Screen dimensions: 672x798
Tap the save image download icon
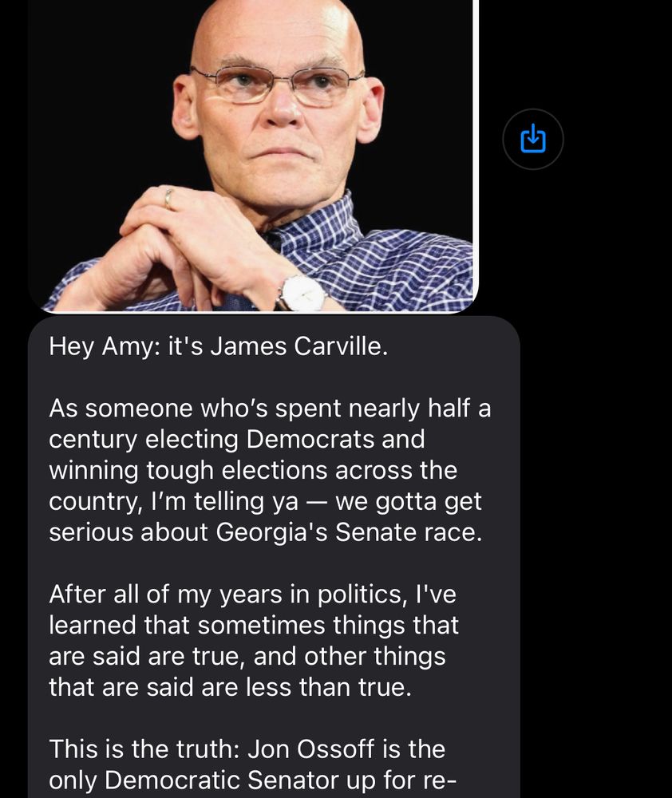(x=532, y=139)
